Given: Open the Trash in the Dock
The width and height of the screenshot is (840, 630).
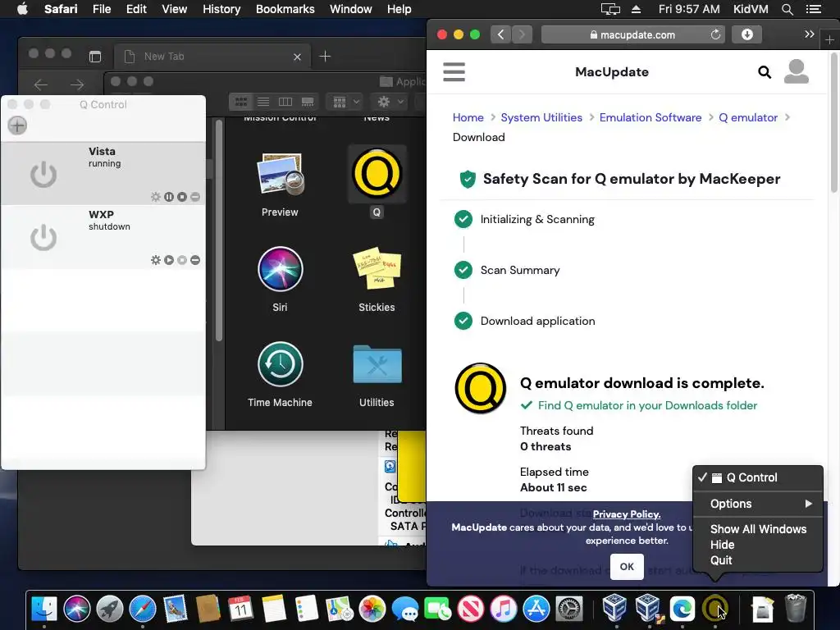Looking at the screenshot, I should (795, 609).
